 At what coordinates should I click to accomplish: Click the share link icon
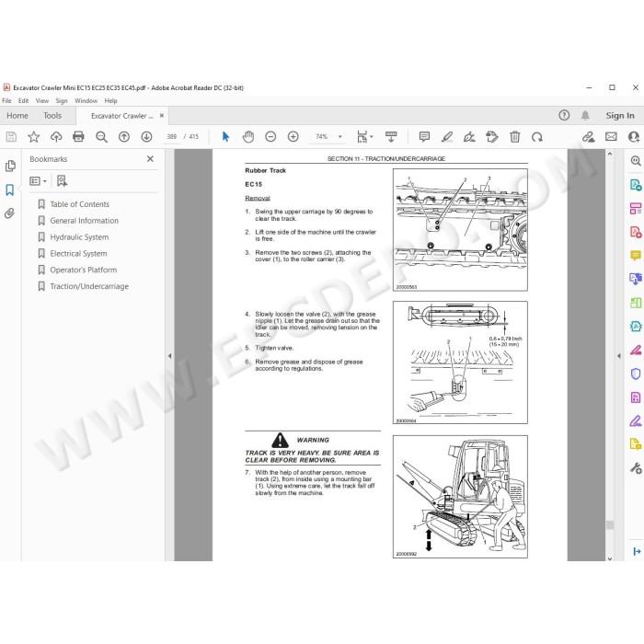[588, 137]
